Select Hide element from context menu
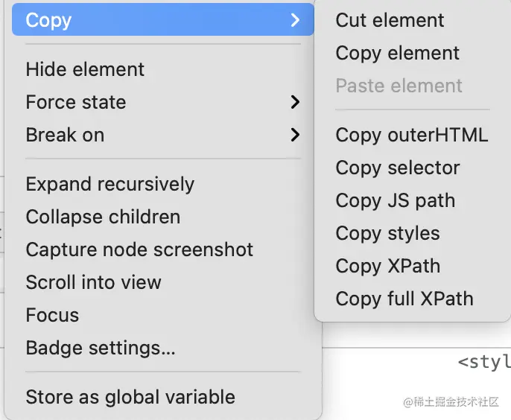Screen dimensions: 511x420 (85, 69)
